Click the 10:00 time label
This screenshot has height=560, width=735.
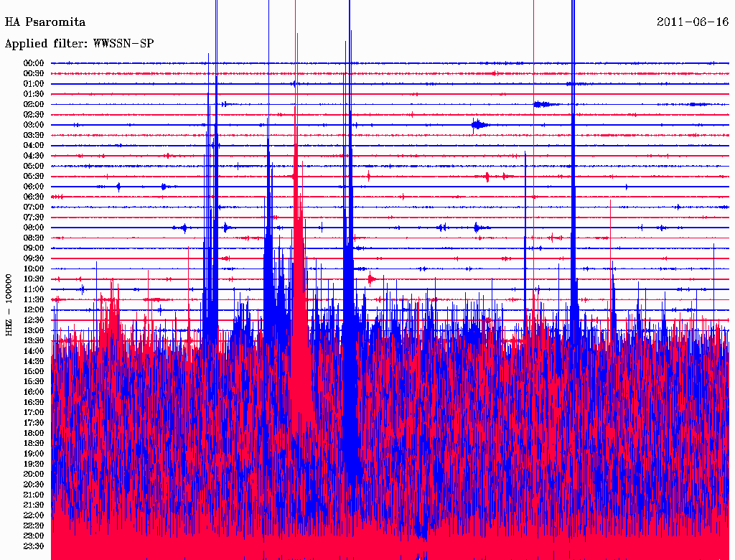point(34,269)
